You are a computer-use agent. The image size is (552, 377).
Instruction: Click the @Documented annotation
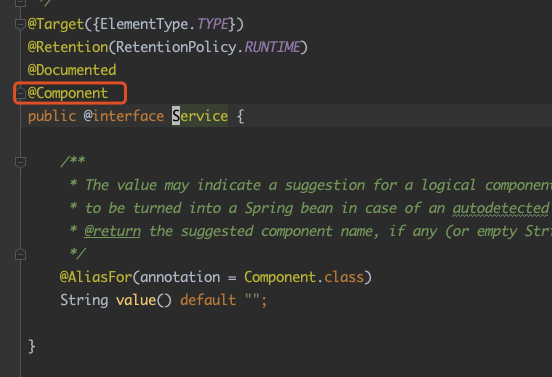pos(72,70)
